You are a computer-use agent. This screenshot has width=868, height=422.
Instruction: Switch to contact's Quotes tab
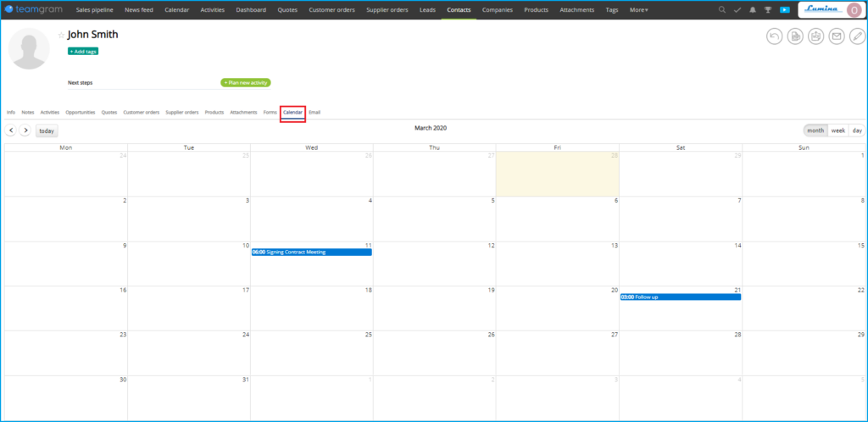tap(109, 112)
